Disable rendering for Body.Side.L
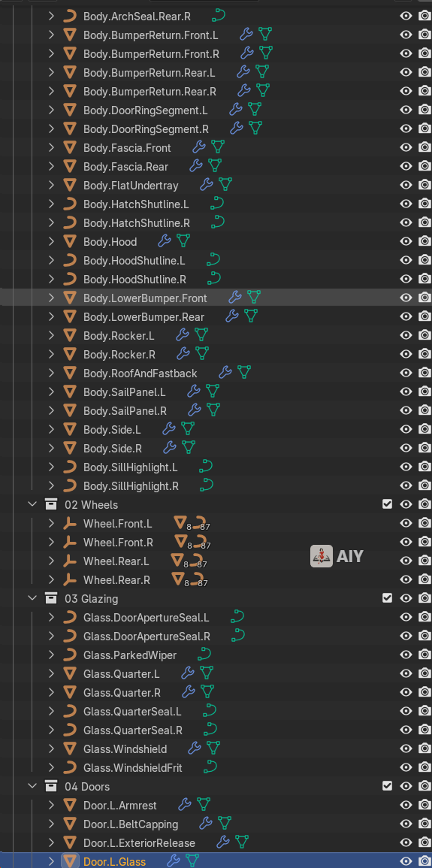432x868 pixels. click(424, 429)
